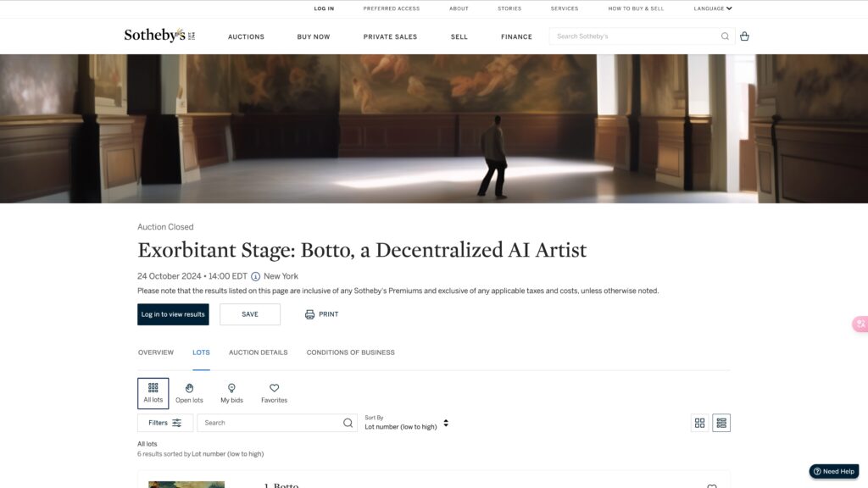Click the lot search magnifier icon

point(348,423)
